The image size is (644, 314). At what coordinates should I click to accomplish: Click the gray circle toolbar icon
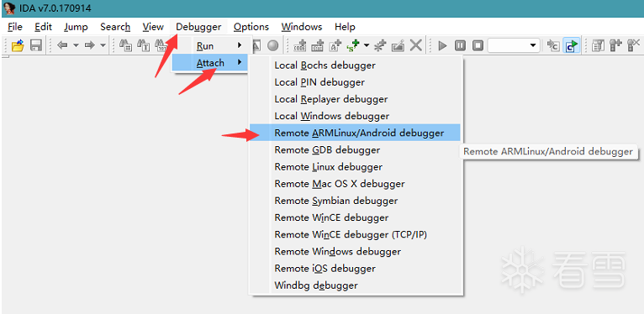(272, 45)
